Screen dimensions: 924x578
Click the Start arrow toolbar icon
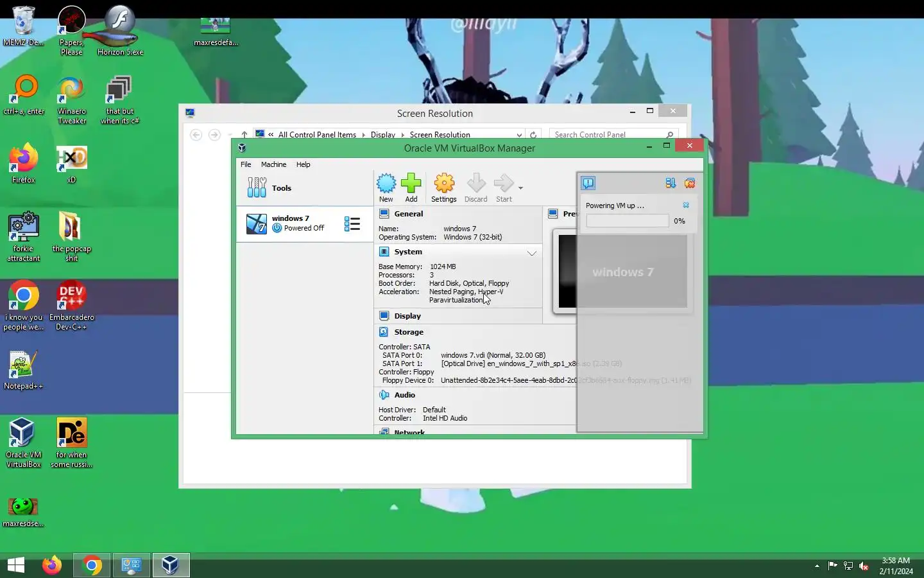point(504,188)
